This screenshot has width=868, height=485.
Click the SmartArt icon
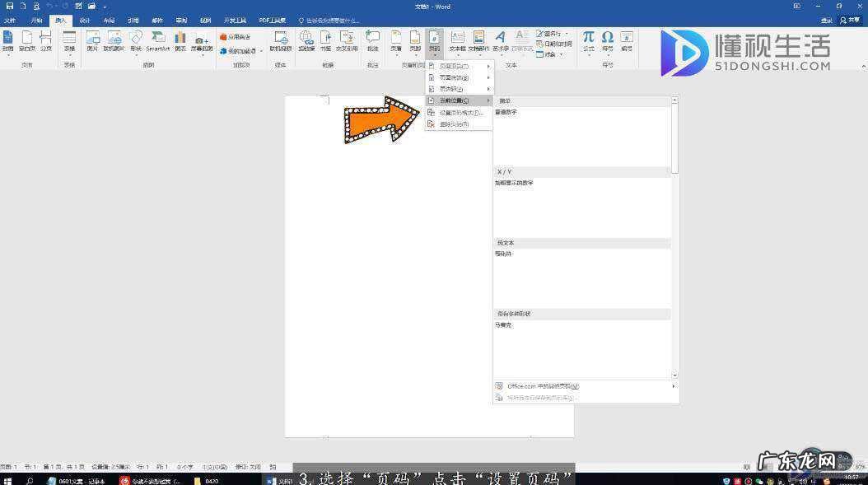pos(157,41)
